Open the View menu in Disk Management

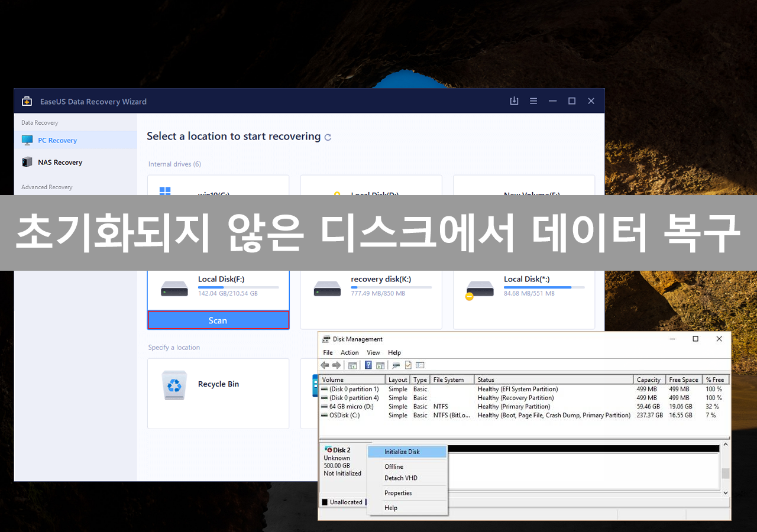coord(373,352)
